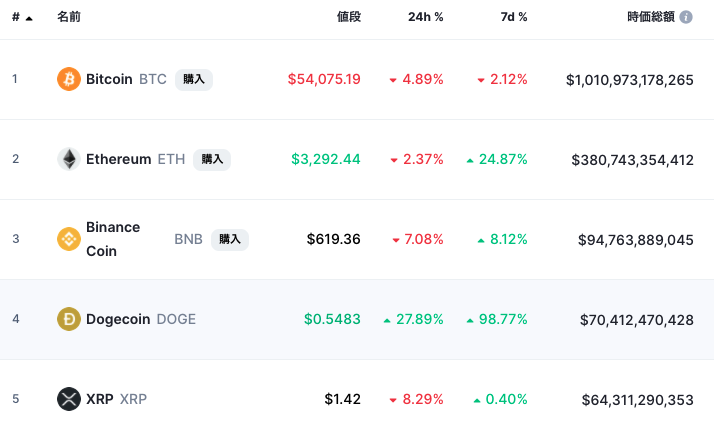Click Dogecoin's market cap value
This screenshot has width=714, height=437.
click(636, 320)
